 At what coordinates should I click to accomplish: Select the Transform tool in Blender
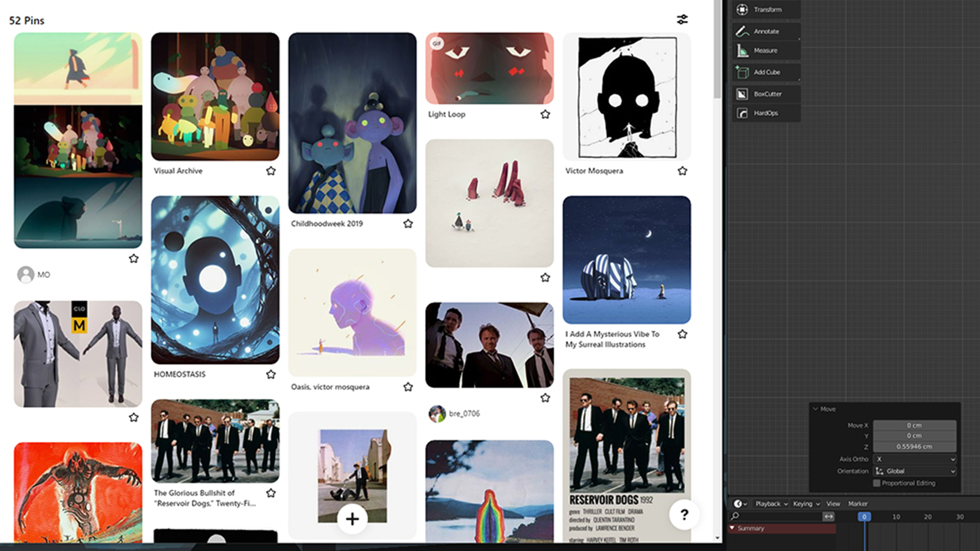[x=766, y=9]
